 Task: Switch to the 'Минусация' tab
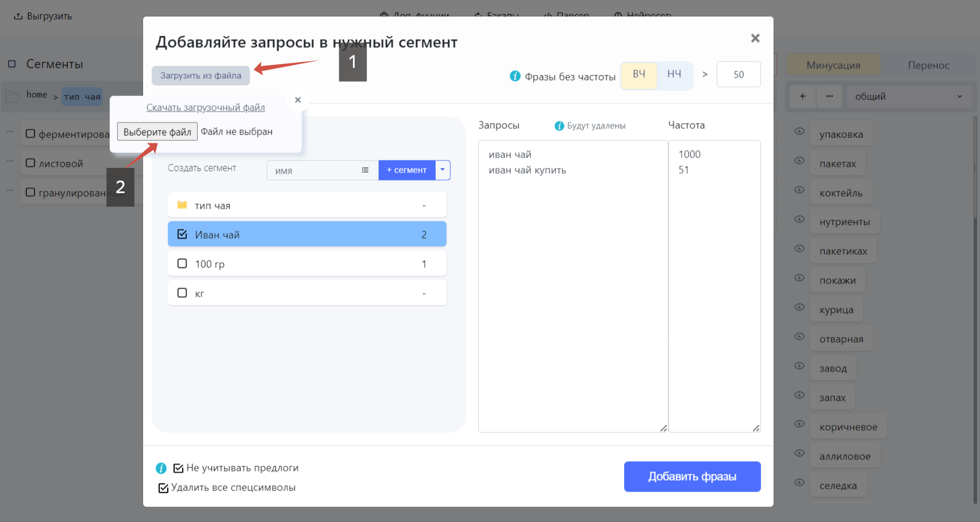[x=833, y=65]
